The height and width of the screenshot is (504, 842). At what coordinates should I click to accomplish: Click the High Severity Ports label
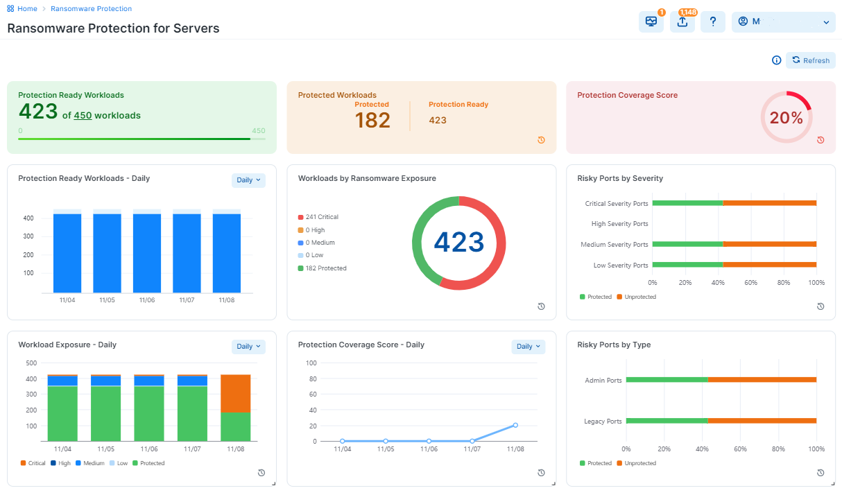[619, 224]
